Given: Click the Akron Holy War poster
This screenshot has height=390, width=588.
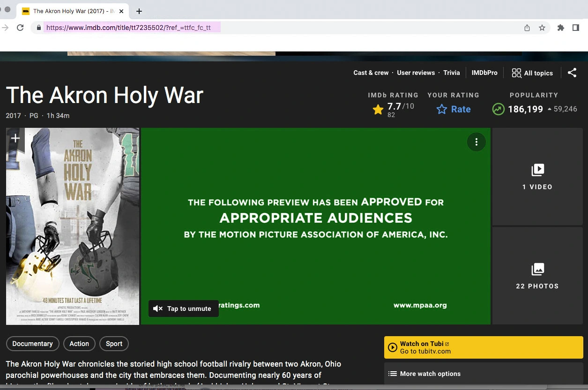Looking at the screenshot, I should (x=73, y=226).
